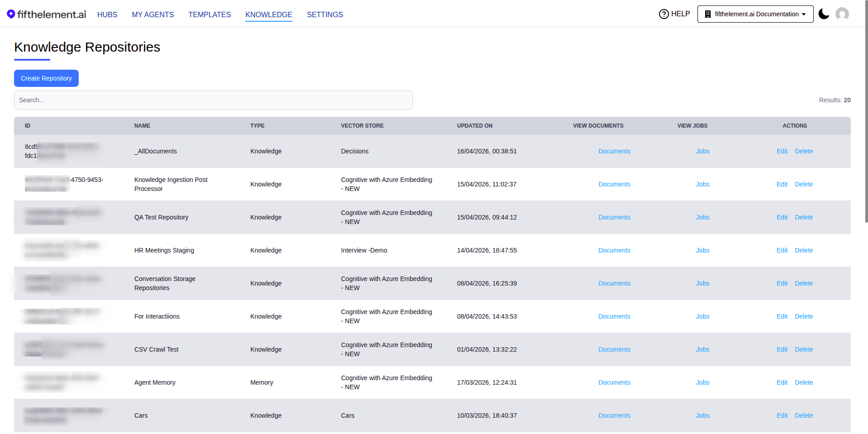Click the fifthelement.ai logo

(47, 14)
